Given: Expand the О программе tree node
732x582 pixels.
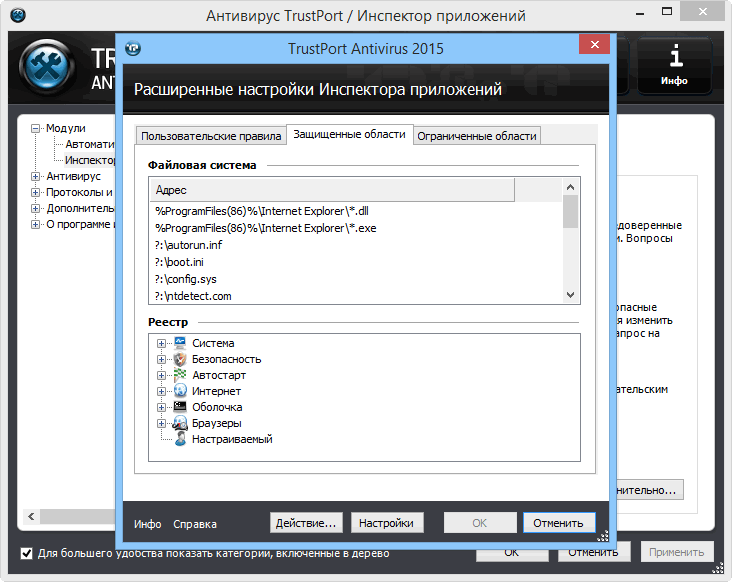Looking at the screenshot, I should tap(35, 224).
